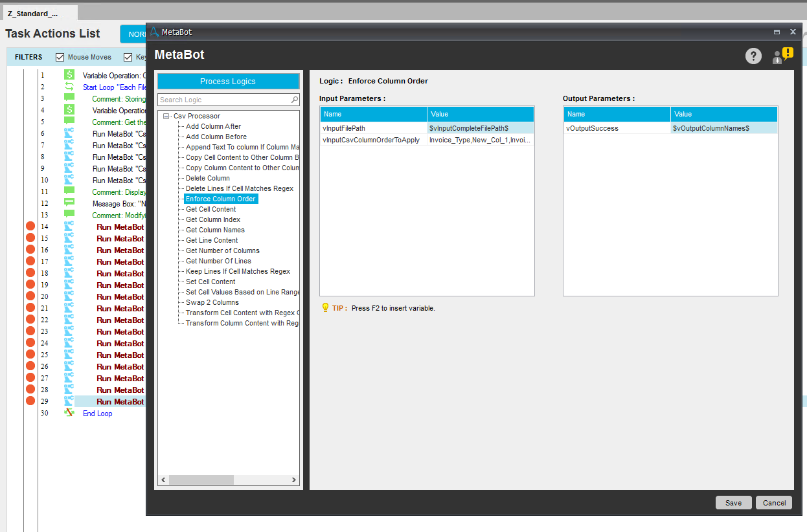Select the End Loop action row

coord(97,414)
